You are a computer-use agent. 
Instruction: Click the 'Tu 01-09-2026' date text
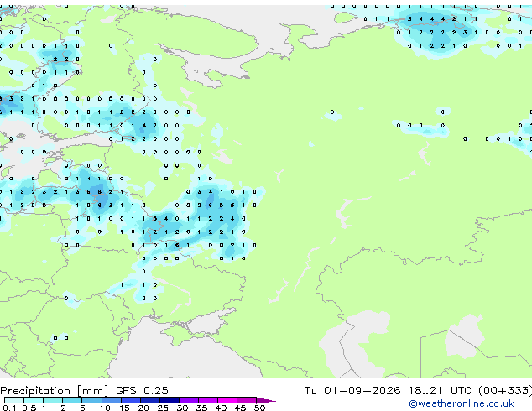[352, 391]
